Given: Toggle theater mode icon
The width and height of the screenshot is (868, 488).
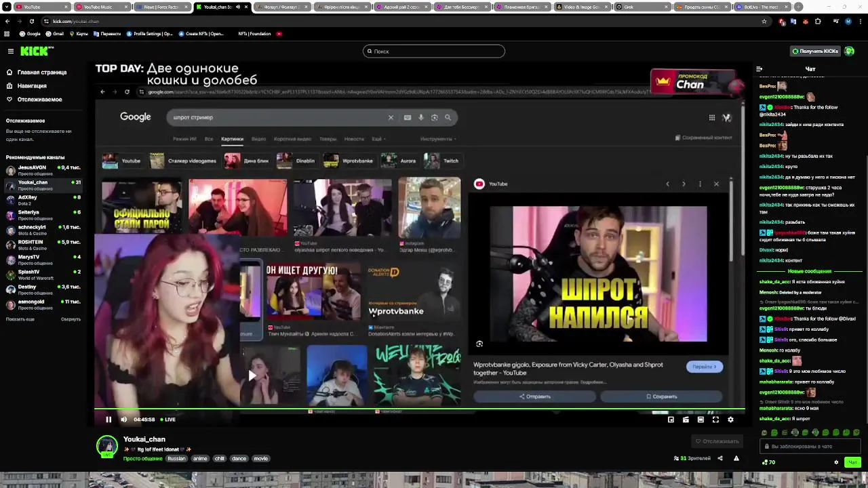Looking at the screenshot, I should pyautogui.click(x=701, y=420).
